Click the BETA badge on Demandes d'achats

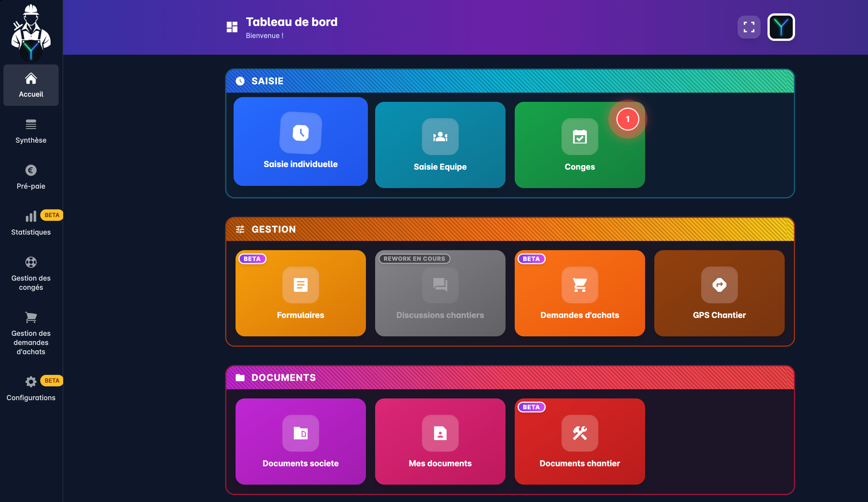pos(531,259)
